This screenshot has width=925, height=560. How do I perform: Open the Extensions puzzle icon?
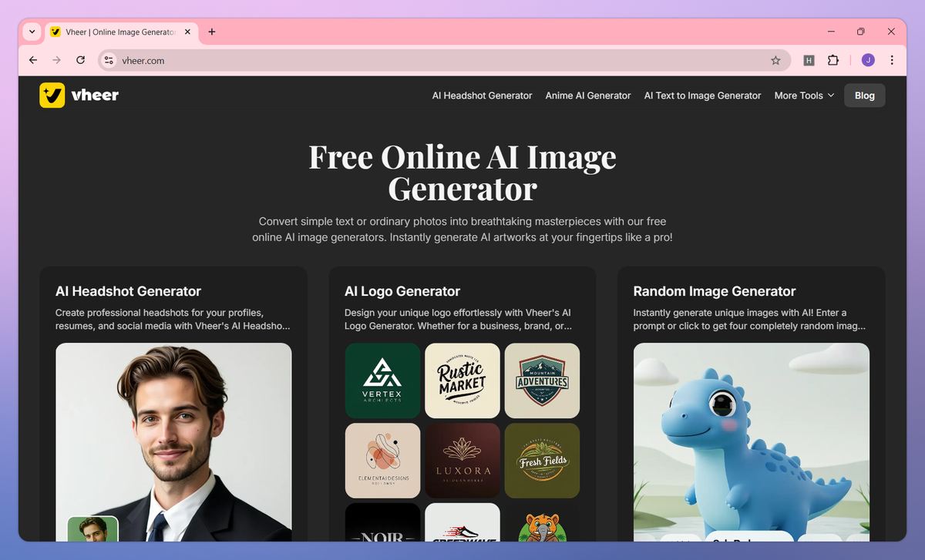[833, 60]
